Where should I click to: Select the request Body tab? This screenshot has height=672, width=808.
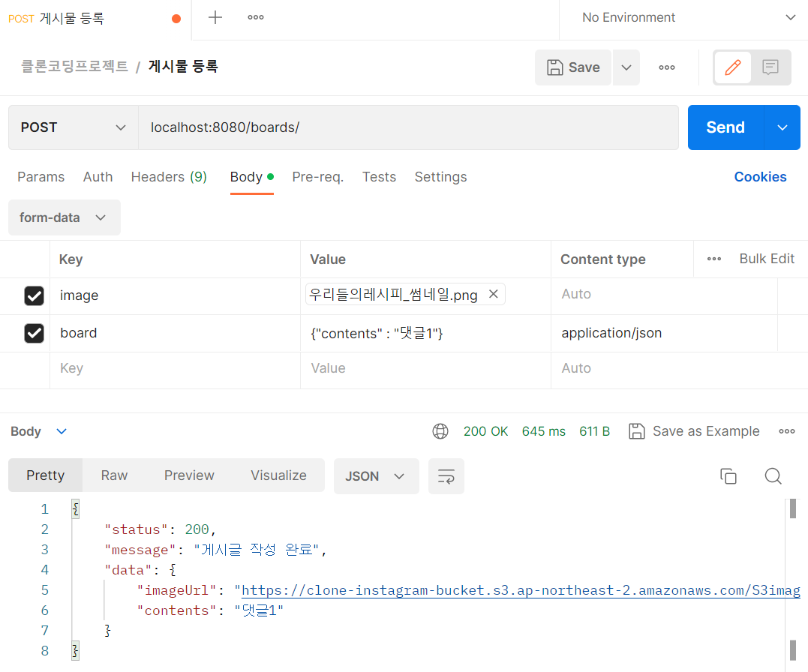[x=251, y=177]
